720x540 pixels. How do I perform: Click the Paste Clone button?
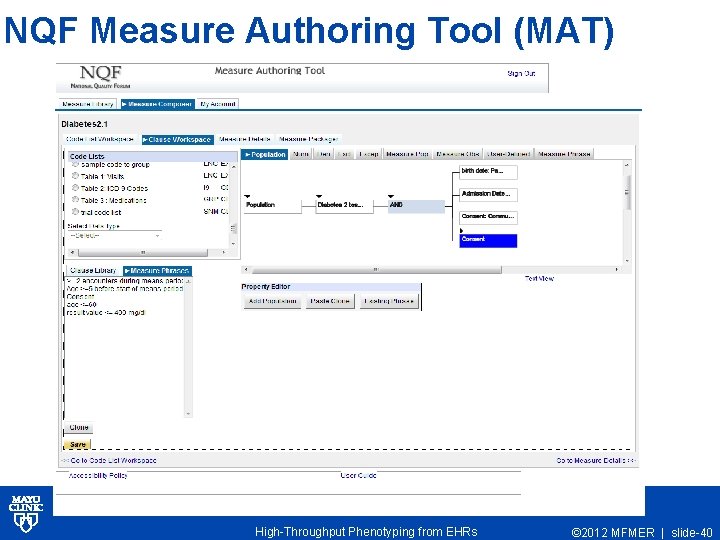[x=330, y=301]
